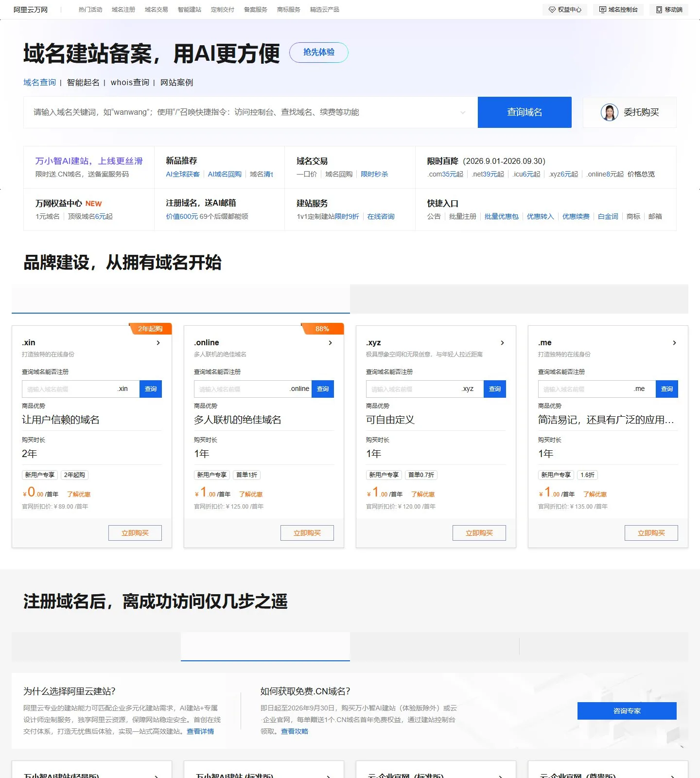Open 优惠续费 link

pyautogui.click(x=576, y=216)
